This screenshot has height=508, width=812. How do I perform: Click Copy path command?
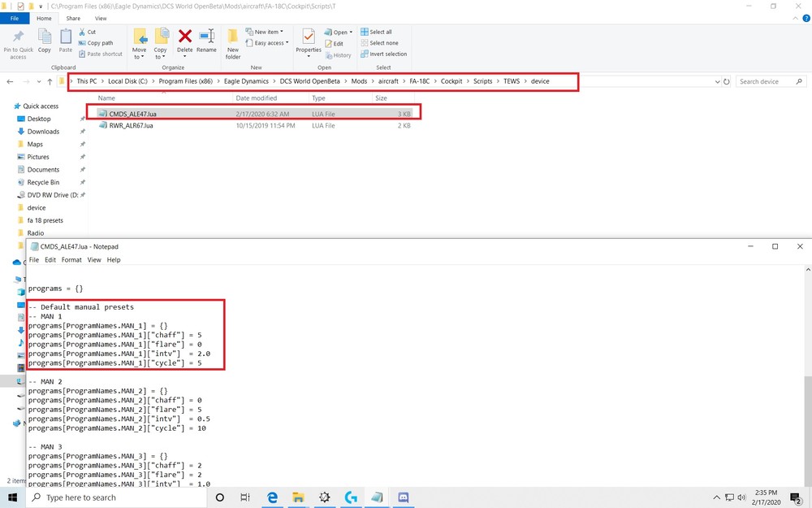coord(95,43)
